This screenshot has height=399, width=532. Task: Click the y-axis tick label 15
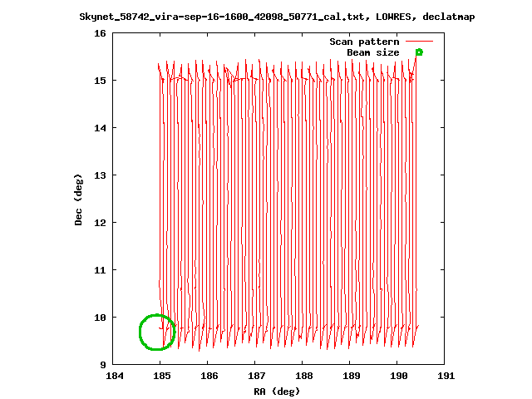[100, 81]
